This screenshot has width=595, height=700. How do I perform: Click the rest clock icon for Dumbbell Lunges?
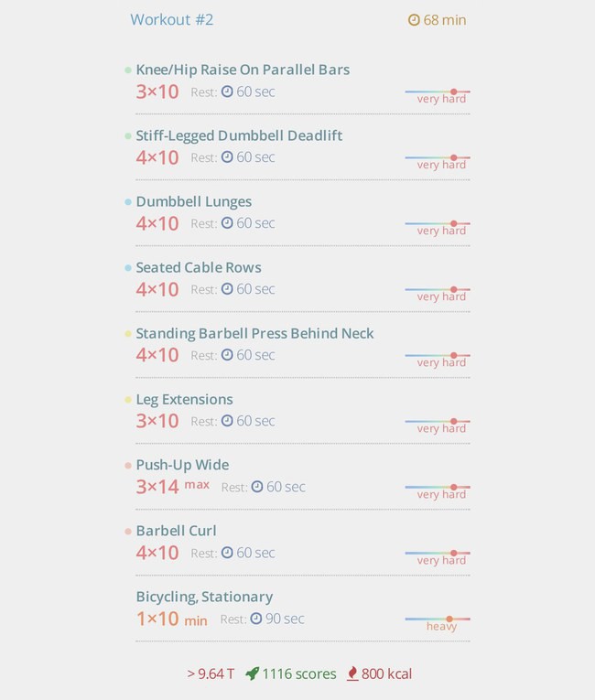(227, 222)
